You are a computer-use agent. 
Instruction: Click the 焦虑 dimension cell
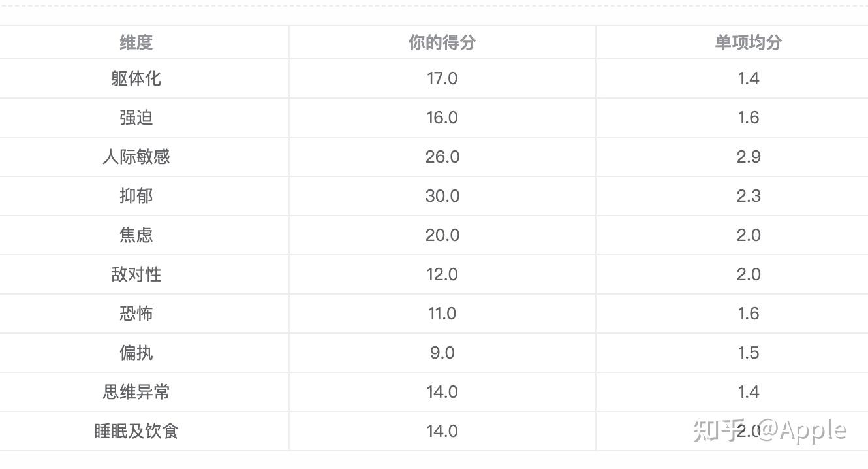point(136,235)
